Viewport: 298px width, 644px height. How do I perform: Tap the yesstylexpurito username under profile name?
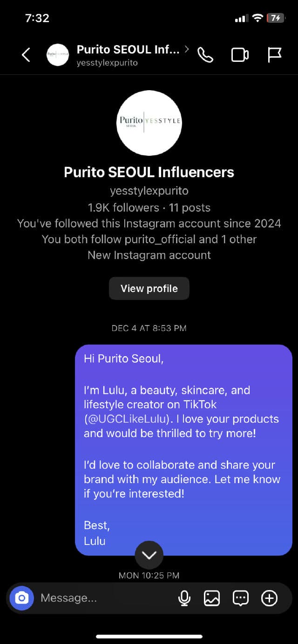click(149, 191)
